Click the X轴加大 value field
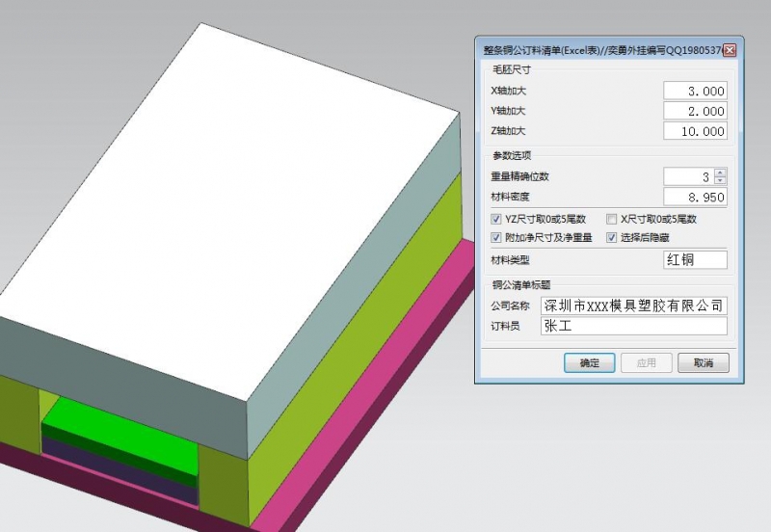The width and height of the screenshot is (771, 532). (x=694, y=91)
